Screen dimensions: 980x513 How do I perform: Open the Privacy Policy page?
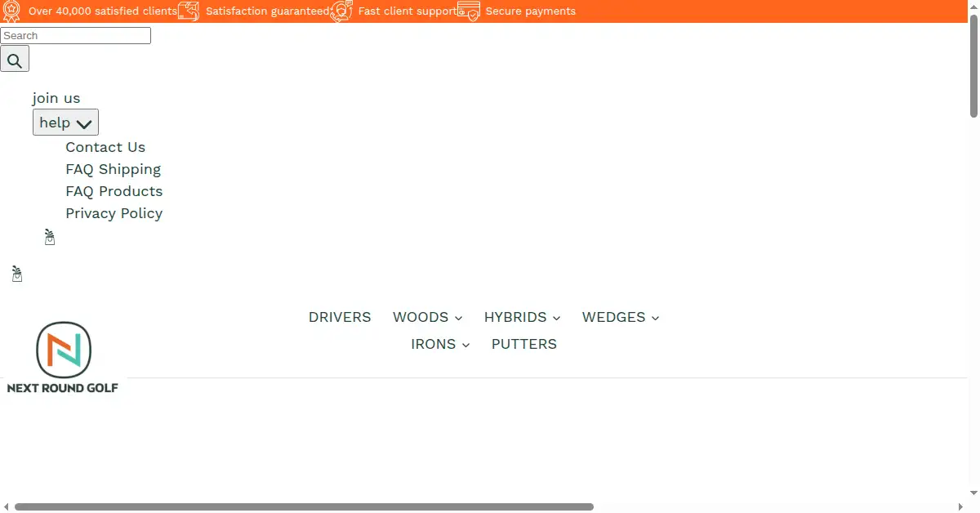tap(114, 213)
